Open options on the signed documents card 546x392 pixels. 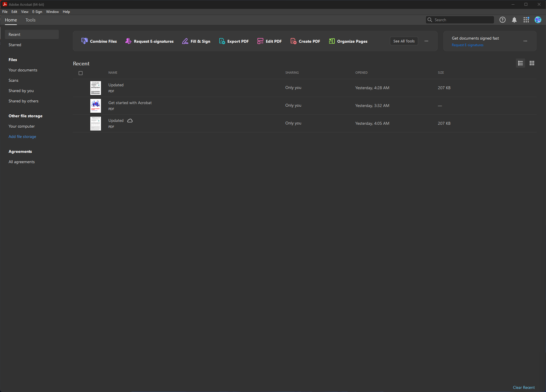point(525,41)
